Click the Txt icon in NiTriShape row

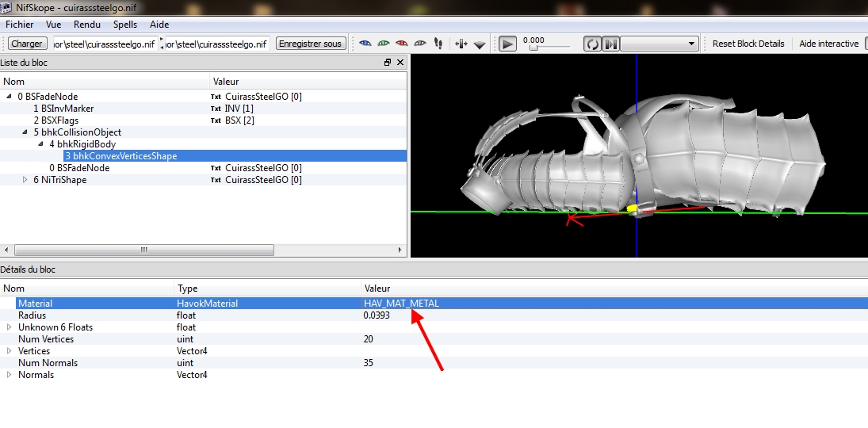tap(216, 180)
